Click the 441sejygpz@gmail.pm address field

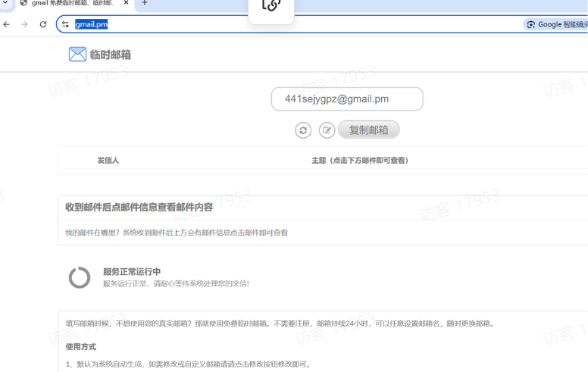tap(347, 99)
